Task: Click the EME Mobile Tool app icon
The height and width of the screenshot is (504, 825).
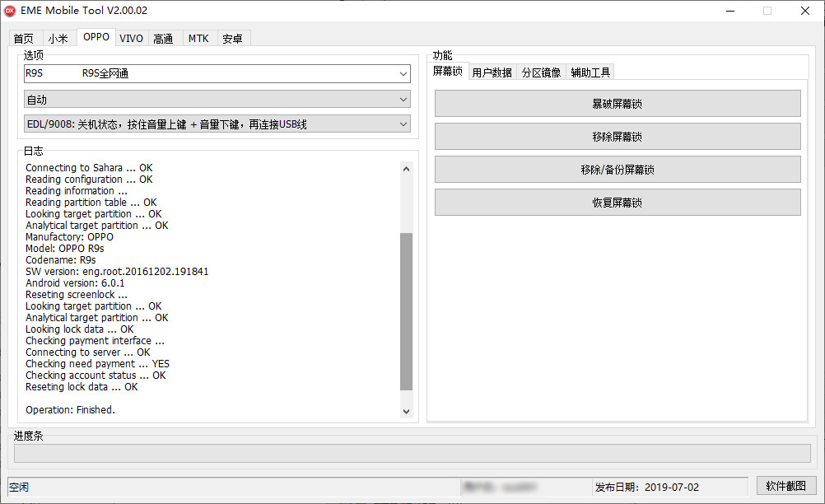Action: (x=10, y=11)
